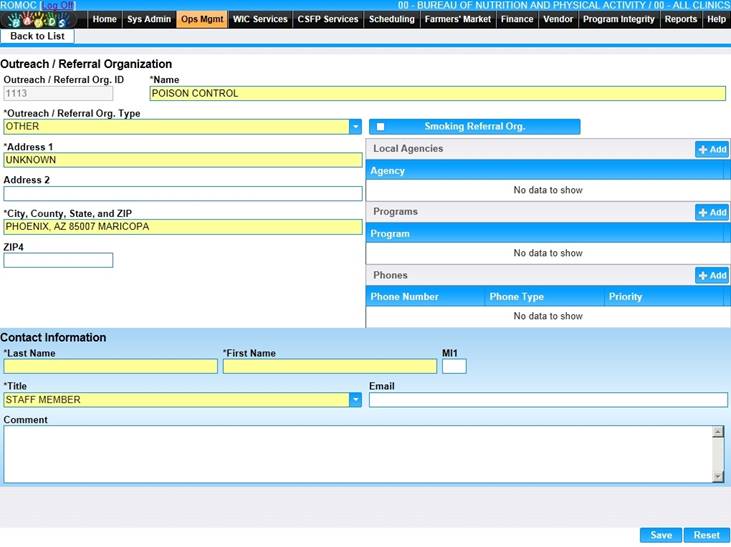Expand the Outreach / Referral Org. Type dropdown
This screenshot has height=547, width=731.
355,127
